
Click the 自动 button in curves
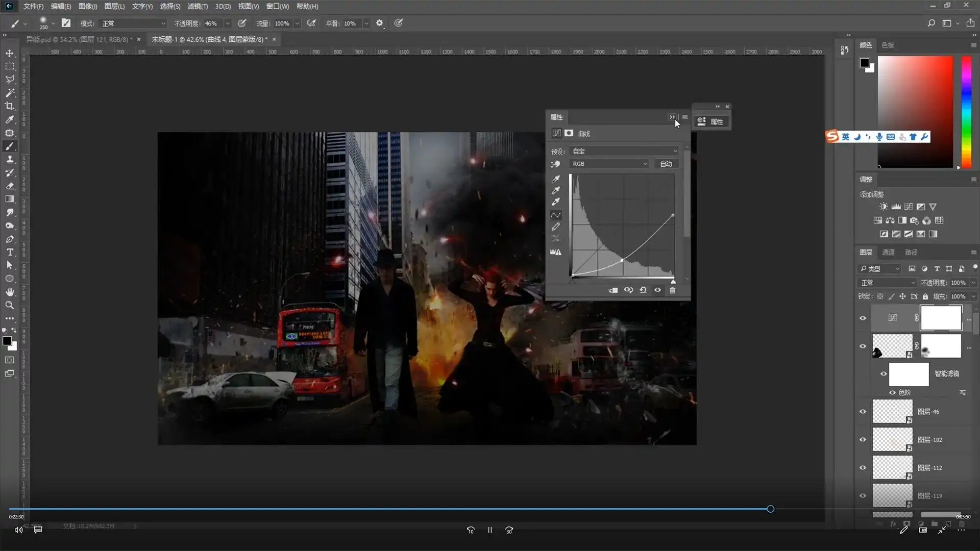pyautogui.click(x=666, y=164)
